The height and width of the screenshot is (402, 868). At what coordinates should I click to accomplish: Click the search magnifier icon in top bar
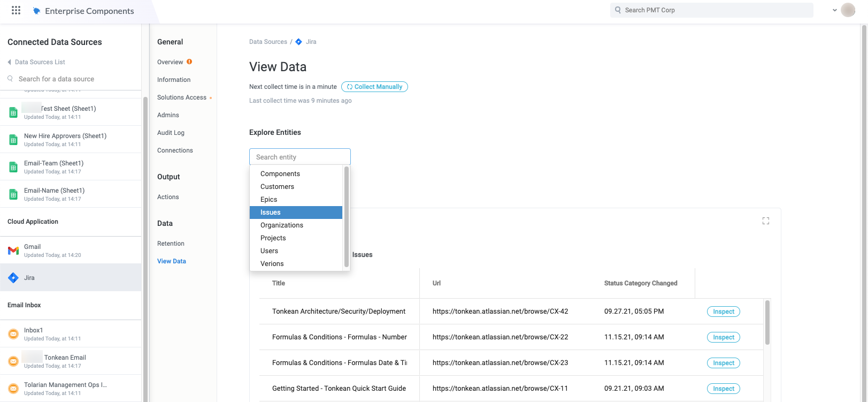click(x=618, y=10)
